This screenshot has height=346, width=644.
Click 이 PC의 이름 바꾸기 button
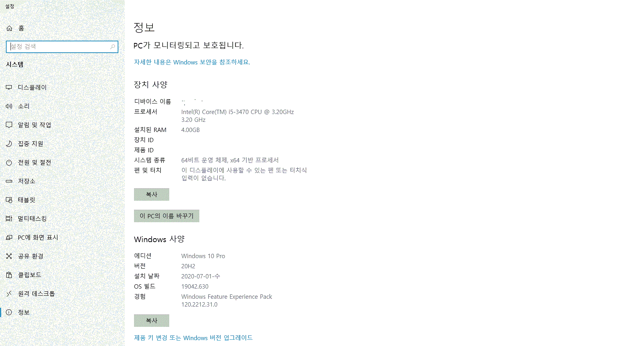point(166,216)
